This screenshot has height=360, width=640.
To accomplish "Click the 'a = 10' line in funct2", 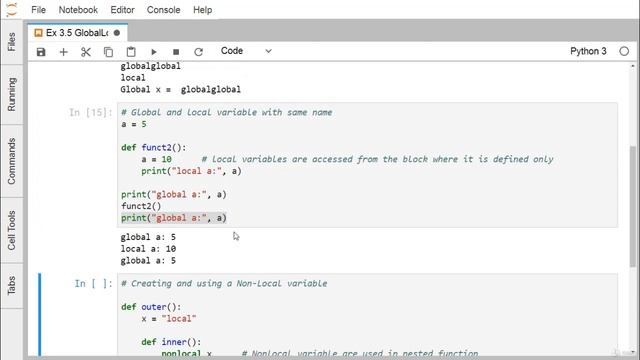I will [x=156, y=159].
